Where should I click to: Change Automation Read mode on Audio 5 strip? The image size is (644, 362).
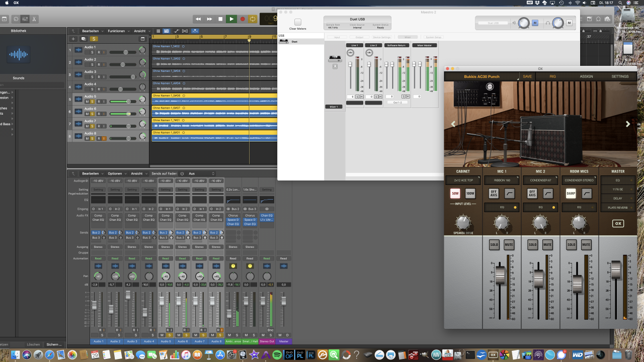click(166, 258)
